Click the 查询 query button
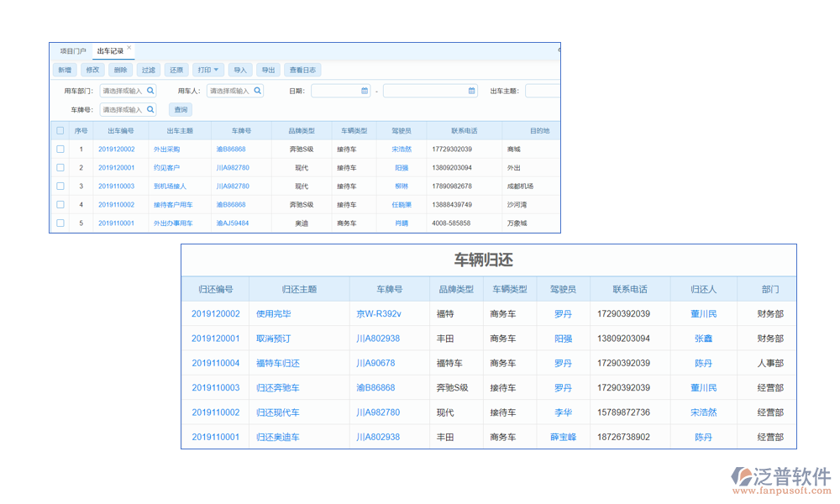This screenshot has height=504, width=840. coord(181,109)
